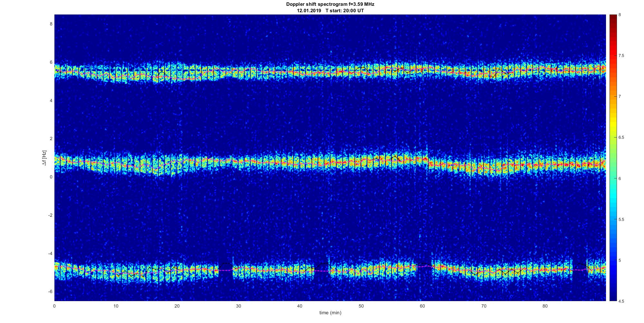Click the 'time (min)' x-axis label

pos(330,313)
